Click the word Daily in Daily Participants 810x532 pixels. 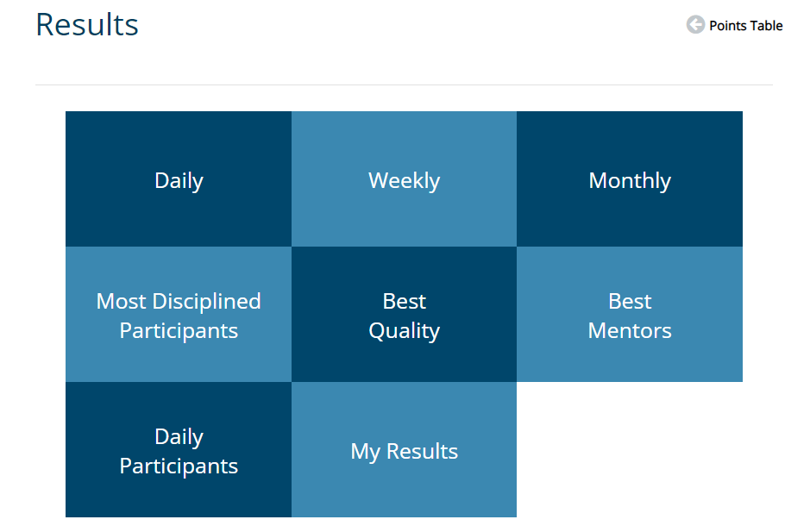tap(179, 437)
